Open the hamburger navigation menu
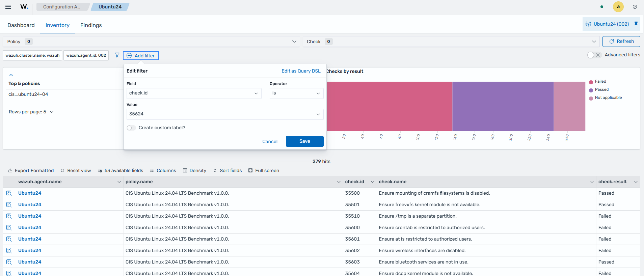The image size is (644, 276). point(8,7)
